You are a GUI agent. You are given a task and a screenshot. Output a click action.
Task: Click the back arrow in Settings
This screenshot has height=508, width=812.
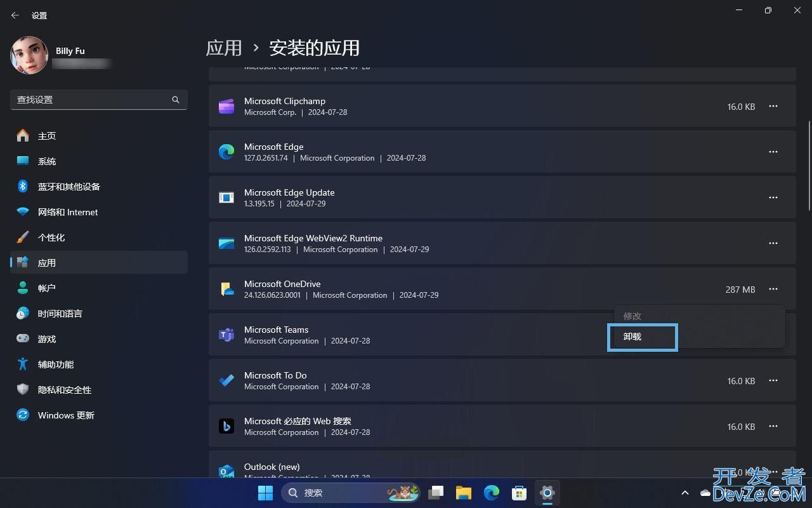pos(15,15)
